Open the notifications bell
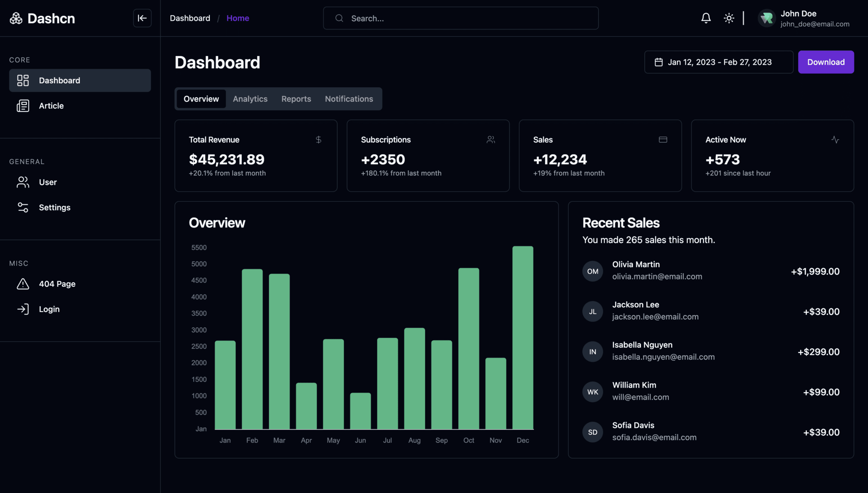This screenshot has width=868, height=493. [706, 18]
